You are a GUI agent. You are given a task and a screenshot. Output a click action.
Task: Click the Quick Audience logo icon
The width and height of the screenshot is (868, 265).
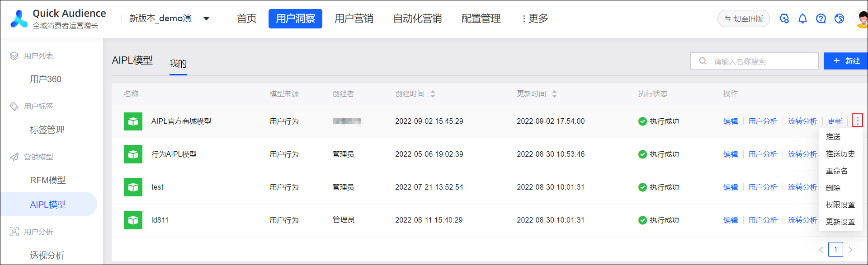pos(19,19)
